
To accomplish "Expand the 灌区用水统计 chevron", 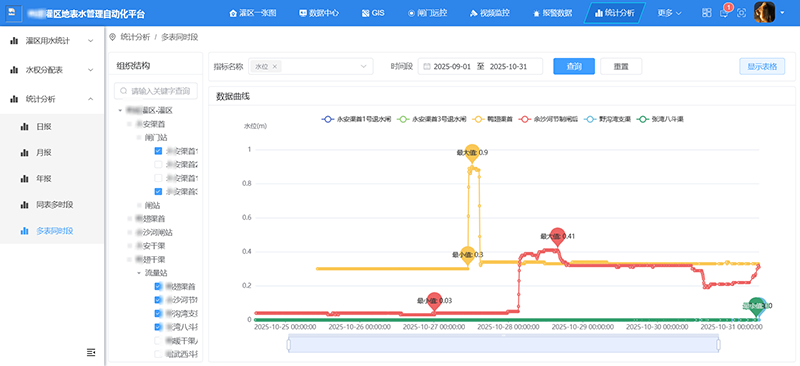I will click(90, 41).
